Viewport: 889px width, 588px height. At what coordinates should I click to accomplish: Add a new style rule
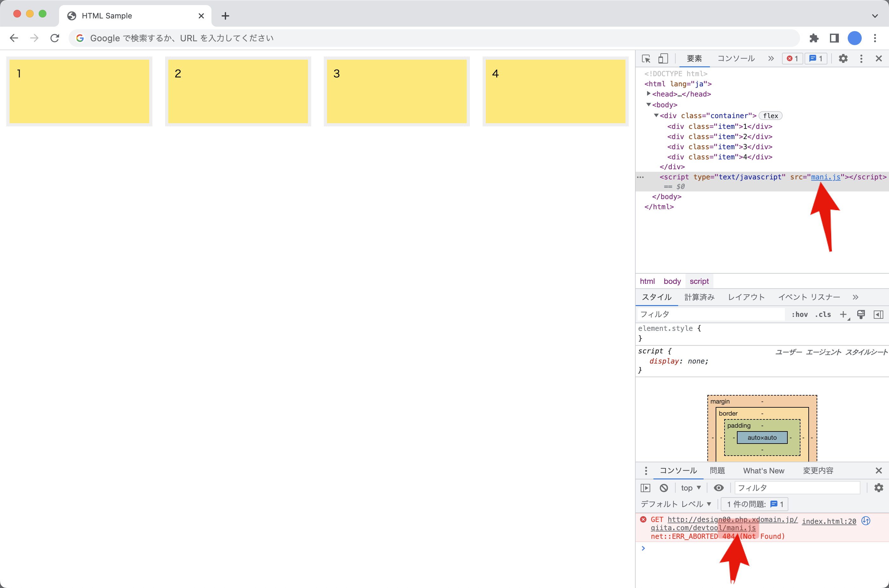tap(843, 314)
